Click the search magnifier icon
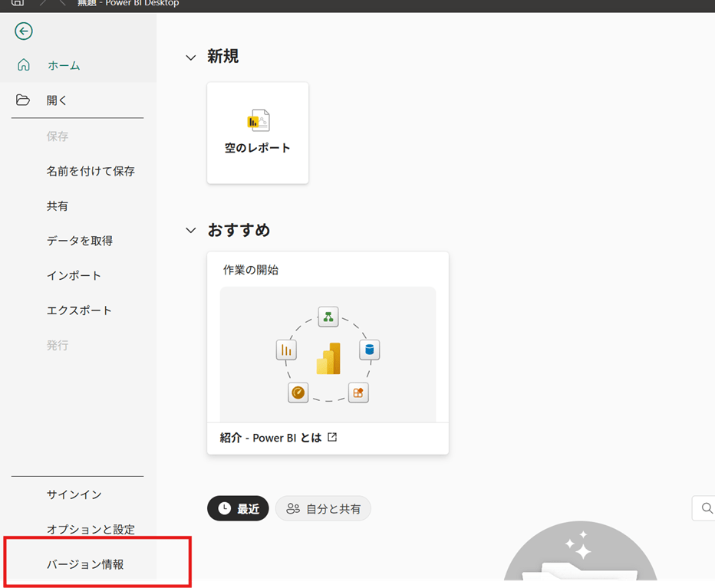This screenshot has width=715, height=588. tap(707, 508)
